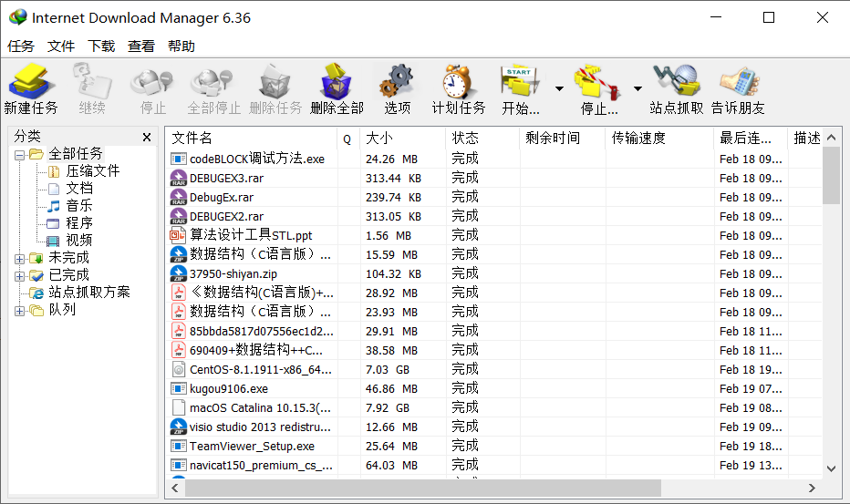Open dropdown arrow next to 停止 button
Screen dimensions: 850x504
click(x=638, y=89)
